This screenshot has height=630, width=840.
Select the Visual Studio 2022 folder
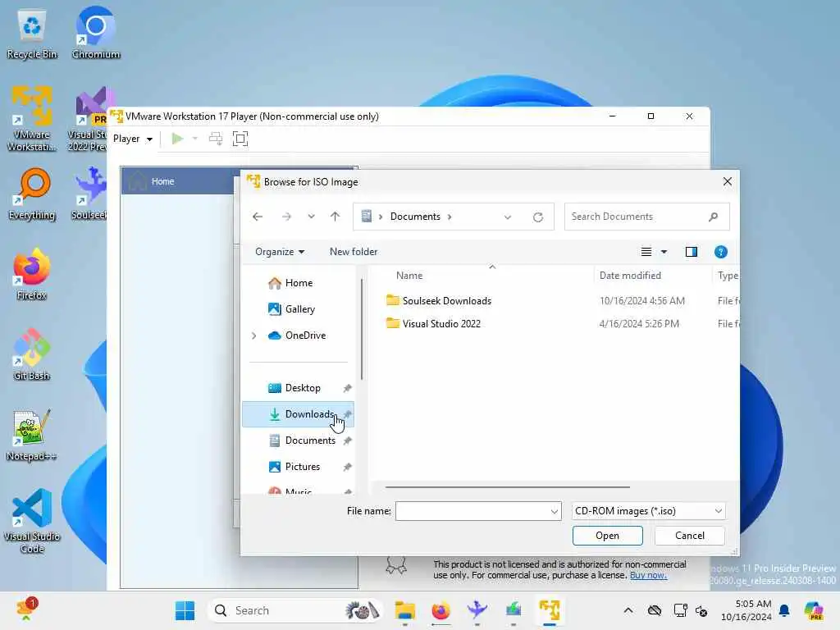441,323
